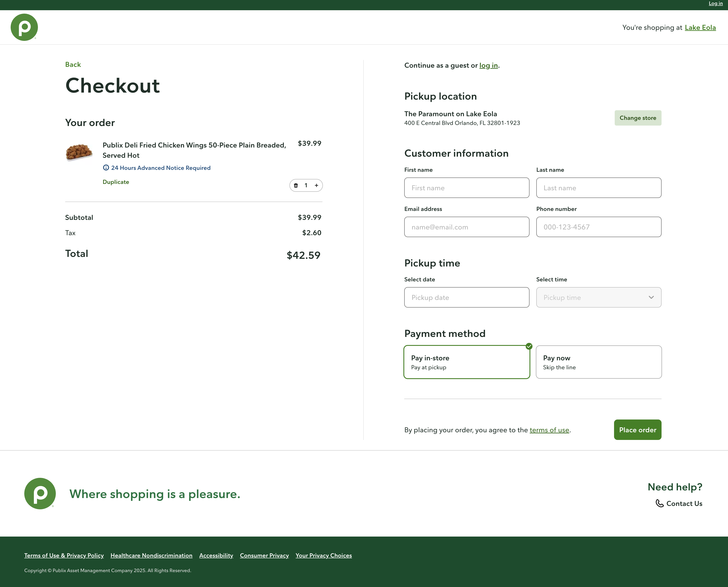Open the terms of use link
Image resolution: width=728 pixels, height=587 pixels.
(549, 430)
